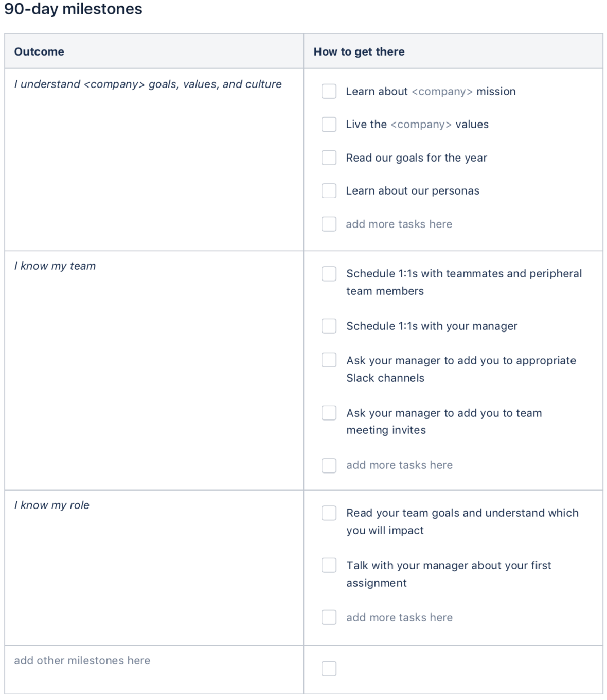Check 'Talk with your manager' first assignment box

(x=329, y=565)
